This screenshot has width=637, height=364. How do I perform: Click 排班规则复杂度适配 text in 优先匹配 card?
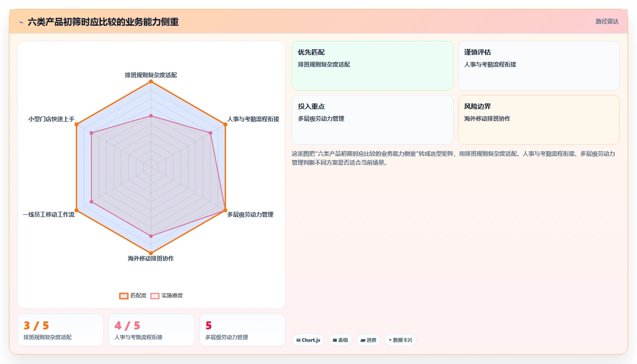click(324, 65)
